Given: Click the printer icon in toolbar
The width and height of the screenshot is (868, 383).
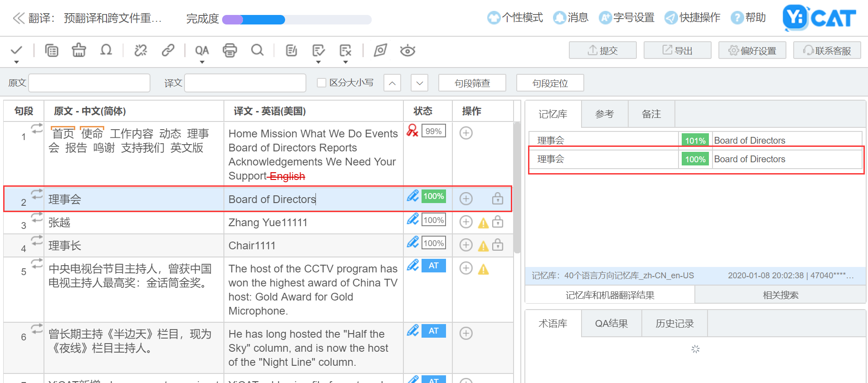Looking at the screenshot, I should click(x=230, y=50).
